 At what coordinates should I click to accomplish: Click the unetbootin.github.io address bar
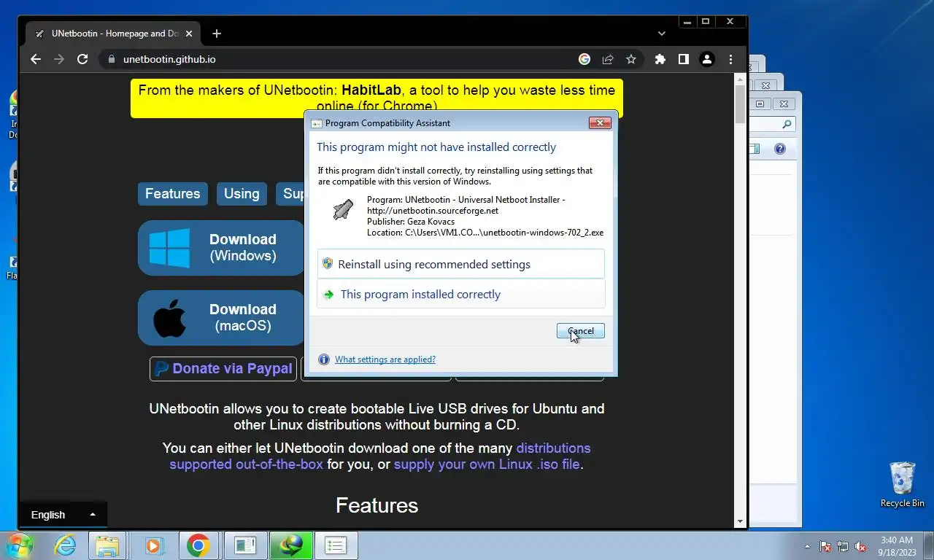coord(336,59)
